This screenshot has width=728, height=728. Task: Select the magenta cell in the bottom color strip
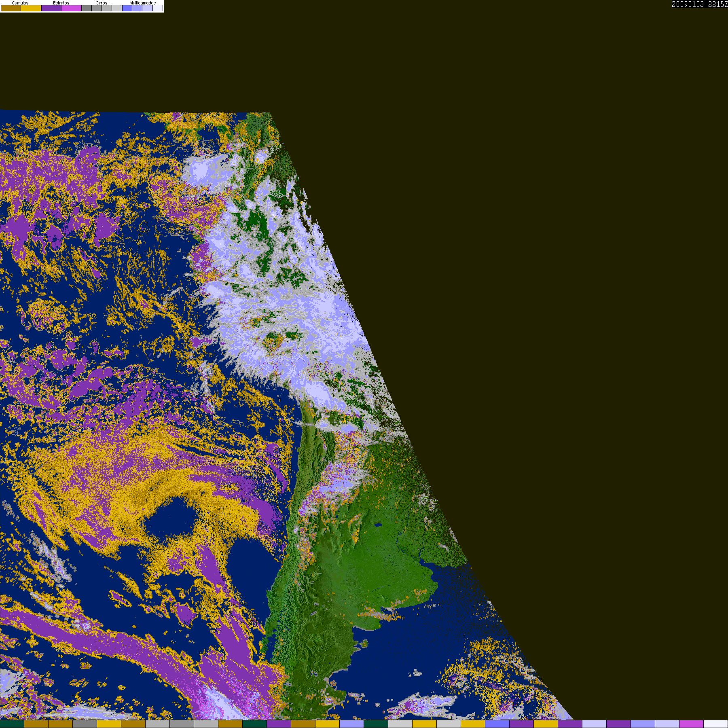click(x=692, y=724)
